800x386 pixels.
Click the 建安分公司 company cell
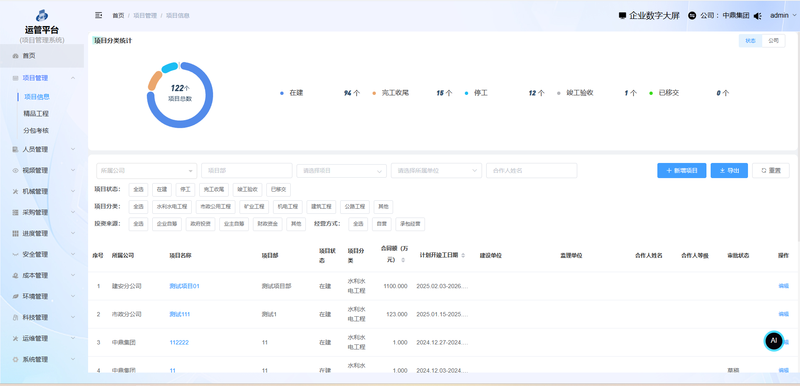127,286
